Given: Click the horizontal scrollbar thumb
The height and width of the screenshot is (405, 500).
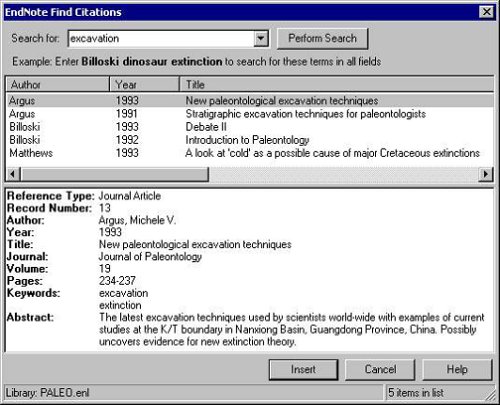Looking at the screenshot, I should click(115, 174).
